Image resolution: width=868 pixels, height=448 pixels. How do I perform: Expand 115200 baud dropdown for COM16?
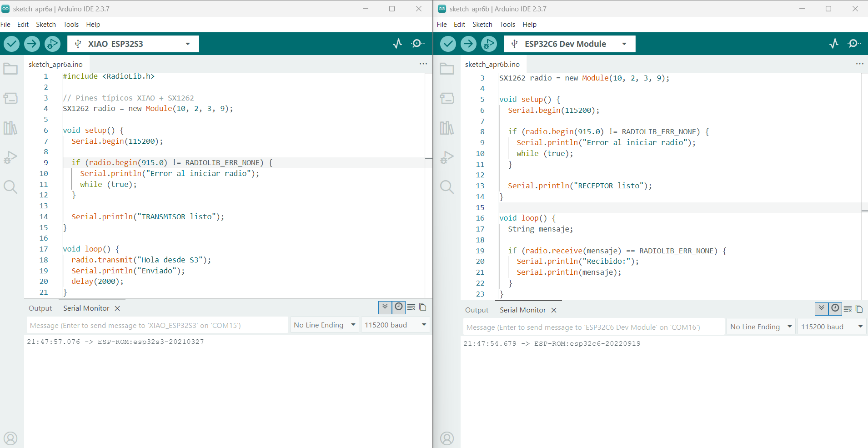point(832,327)
